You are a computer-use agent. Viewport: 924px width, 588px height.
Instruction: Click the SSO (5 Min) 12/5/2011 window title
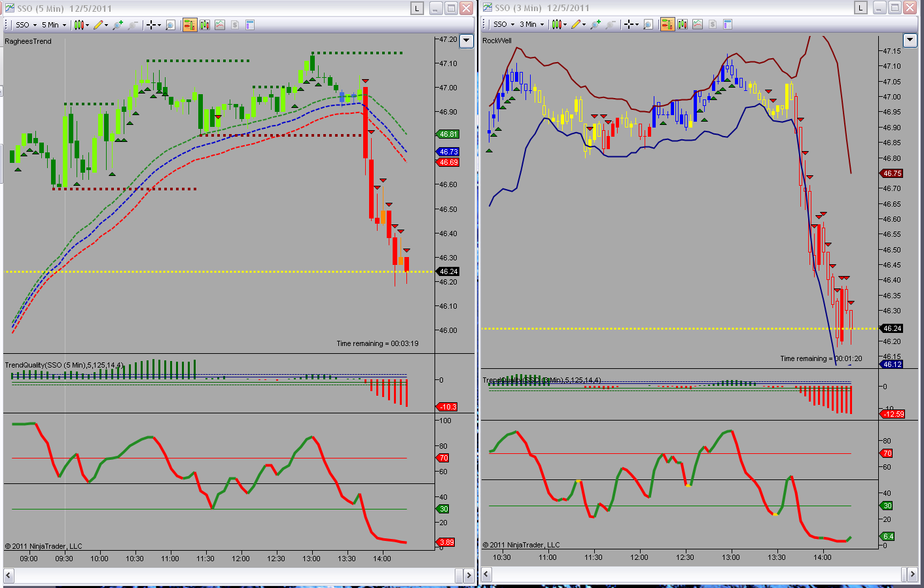[x=64, y=9]
